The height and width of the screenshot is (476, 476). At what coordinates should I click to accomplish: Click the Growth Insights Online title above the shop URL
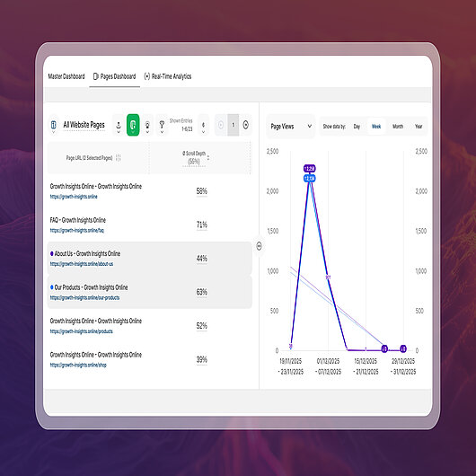tap(96, 355)
